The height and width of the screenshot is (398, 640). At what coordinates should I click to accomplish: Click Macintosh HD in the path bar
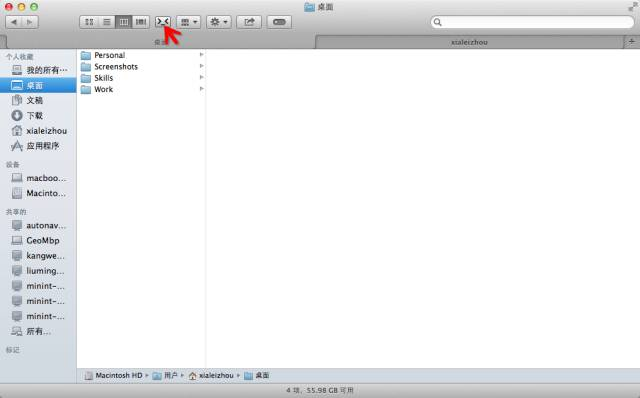pos(114,375)
